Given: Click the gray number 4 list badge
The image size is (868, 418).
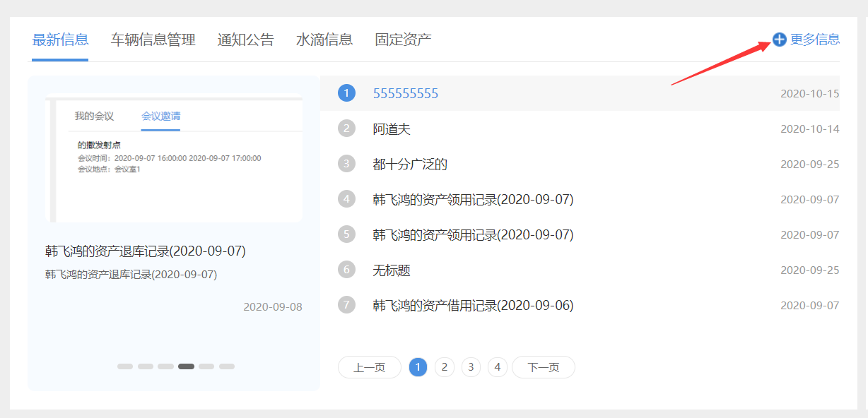Looking at the screenshot, I should tap(346, 199).
